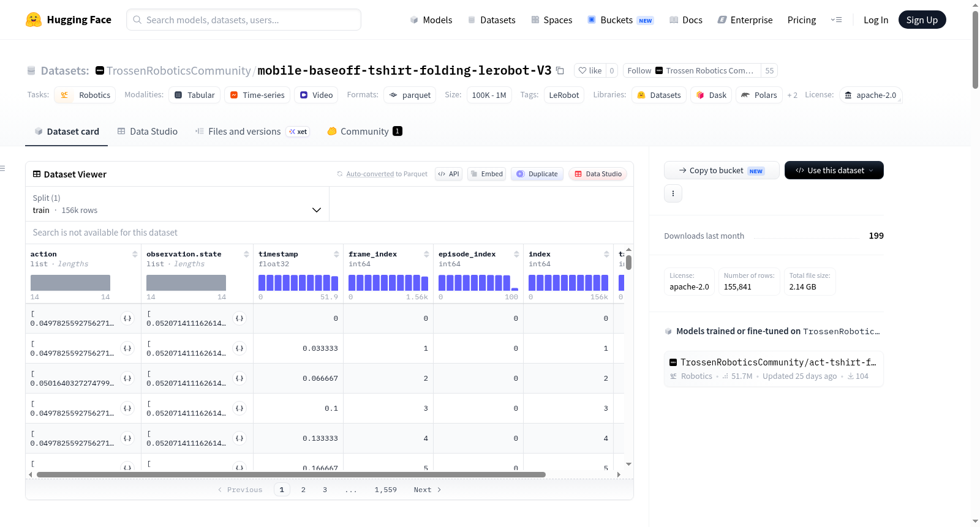Image resolution: width=980 pixels, height=527 pixels.
Task: Sort by the action column
Action: coord(135,254)
